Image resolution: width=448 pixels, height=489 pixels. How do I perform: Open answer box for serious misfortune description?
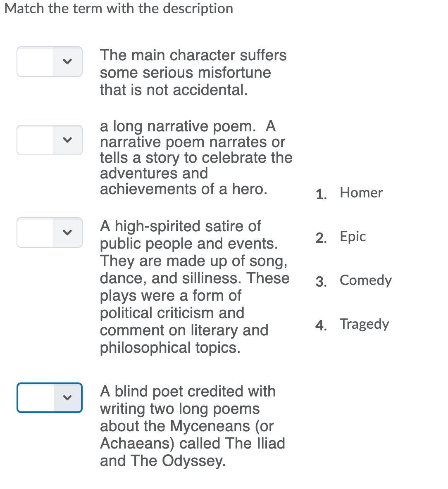[x=36, y=62]
